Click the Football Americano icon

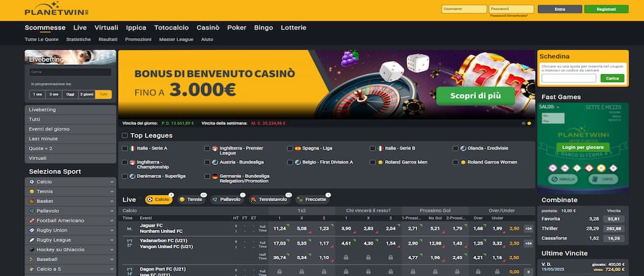pos(32,221)
